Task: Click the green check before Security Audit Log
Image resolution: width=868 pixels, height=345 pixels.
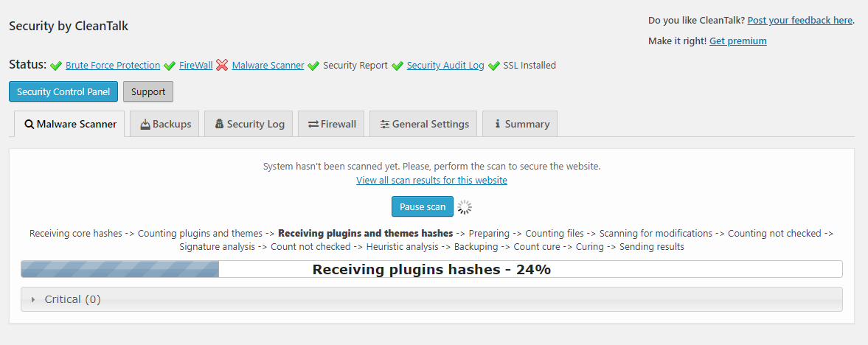Action: 397,66
